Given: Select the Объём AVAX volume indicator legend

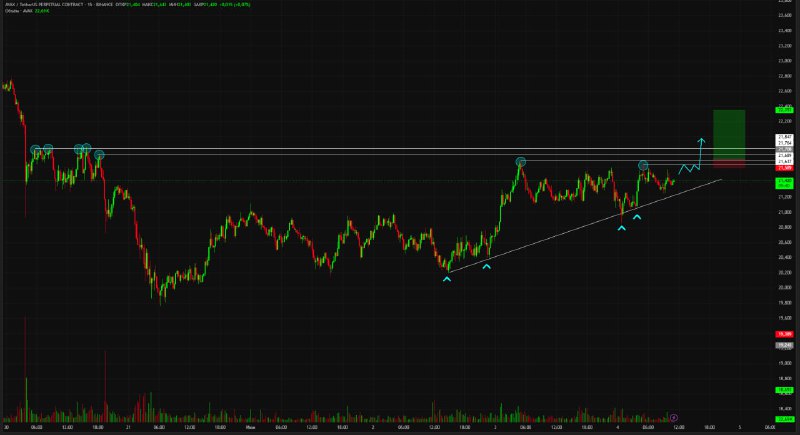Looking at the screenshot, I should [x=27, y=10].
